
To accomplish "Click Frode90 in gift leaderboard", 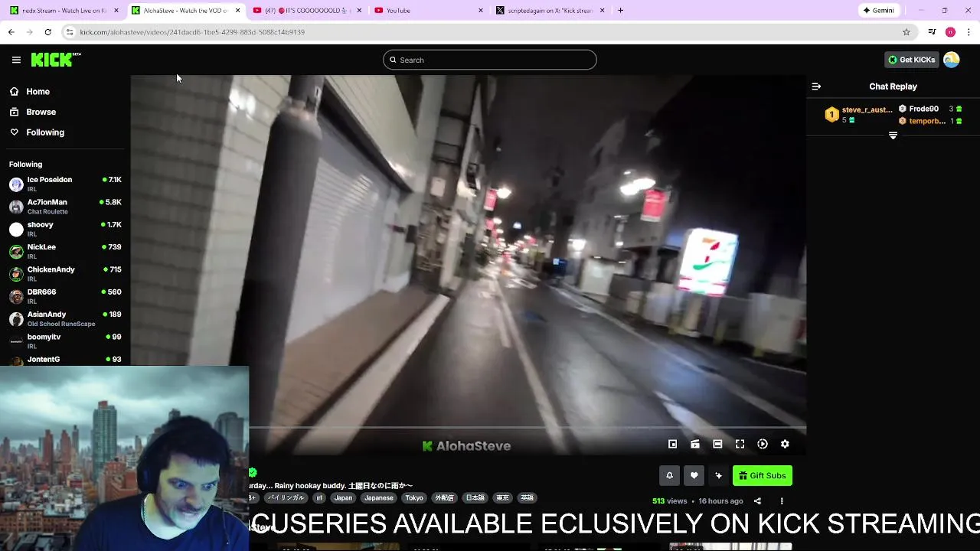I will (x=930, y=109).
